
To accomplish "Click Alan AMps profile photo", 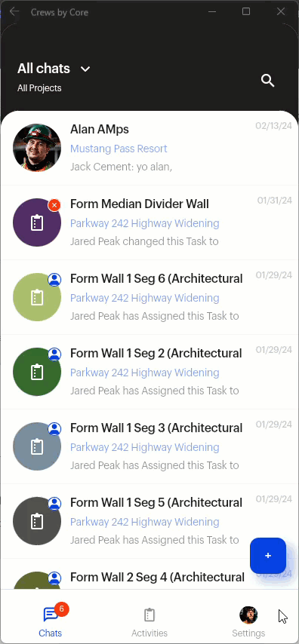I will click(x=37, y=148).
